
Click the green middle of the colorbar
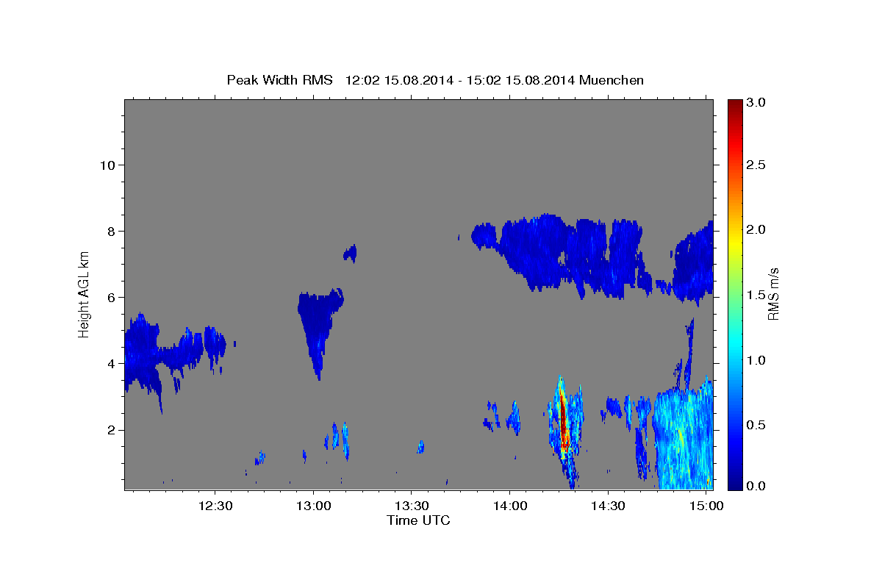[734, 294]
